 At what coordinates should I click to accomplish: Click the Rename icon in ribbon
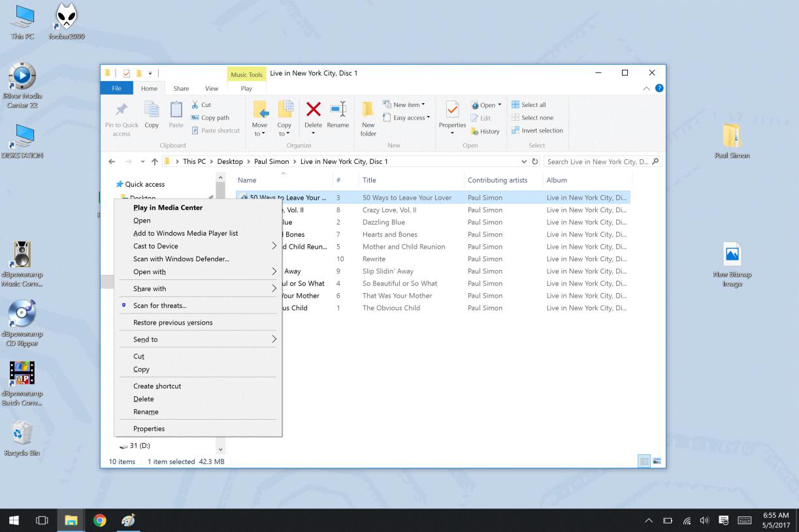(x=338, y=110)
